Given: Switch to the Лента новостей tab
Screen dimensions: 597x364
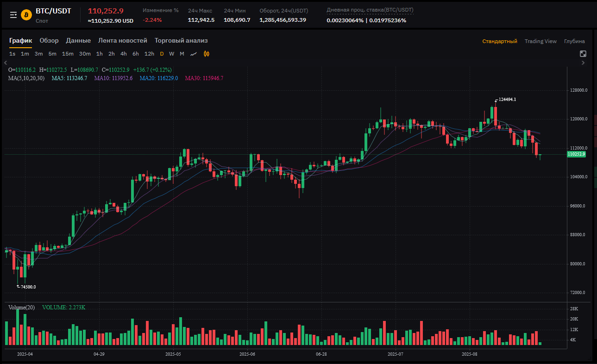Looking at the screenshot, I should click(123, 41).
